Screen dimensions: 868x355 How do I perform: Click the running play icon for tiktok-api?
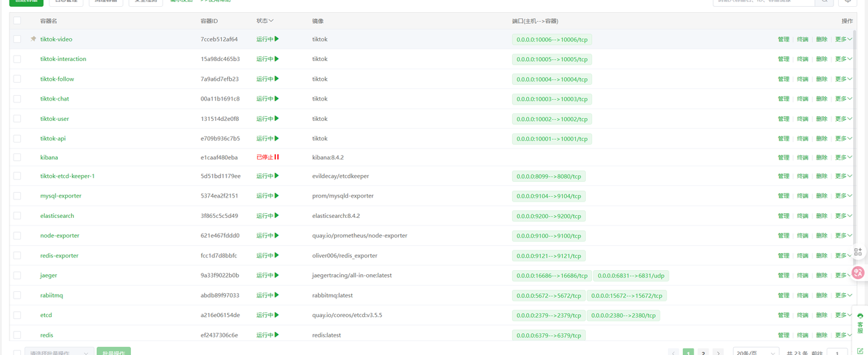(x=277, y=138)
